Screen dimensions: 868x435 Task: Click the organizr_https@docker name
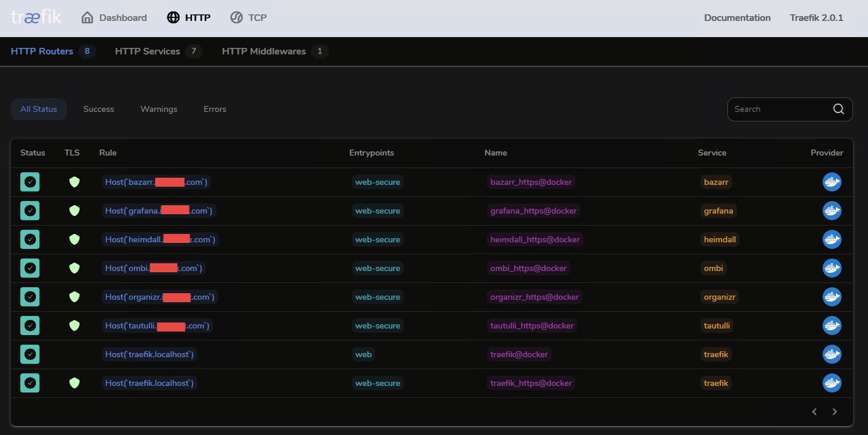pyautogui.click(x=535, y=297)
